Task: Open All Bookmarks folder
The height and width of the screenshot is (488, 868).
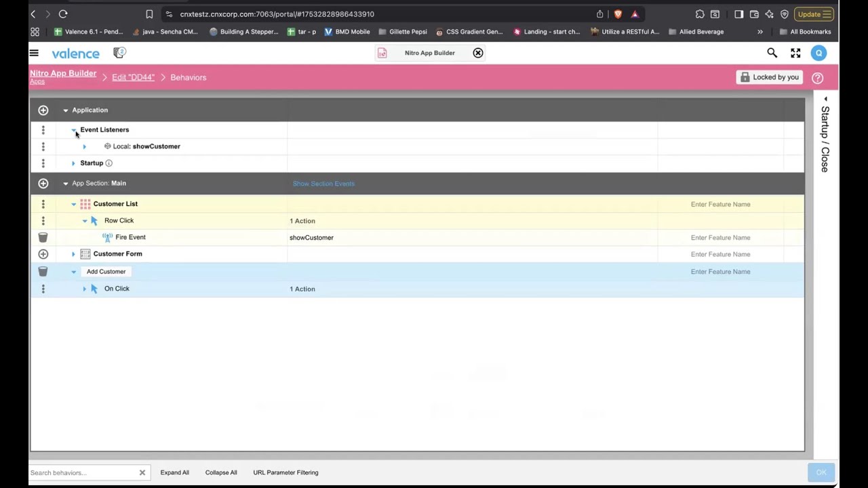Action: click(805, 31)
